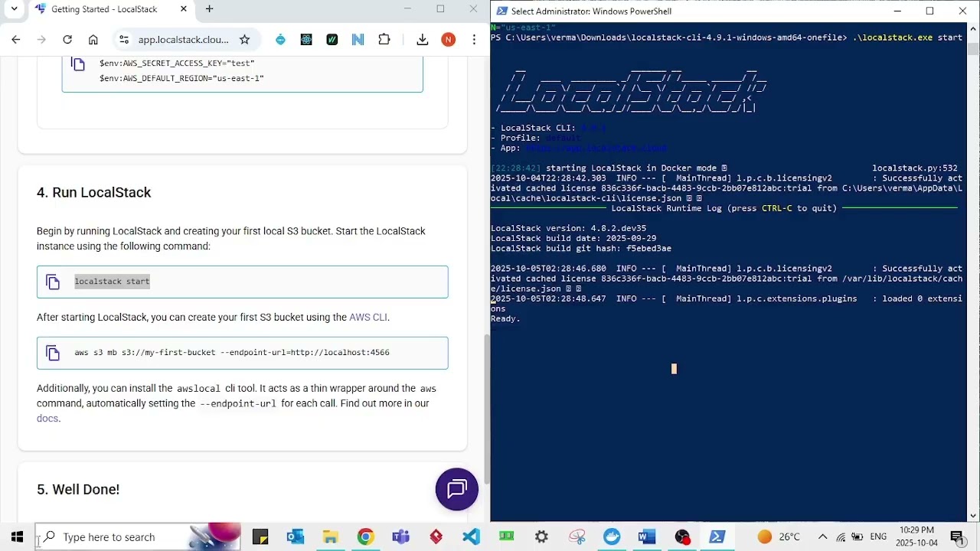Open React Developer Tools extension
The image size is (980, 551).
click(x=306, y=40)
